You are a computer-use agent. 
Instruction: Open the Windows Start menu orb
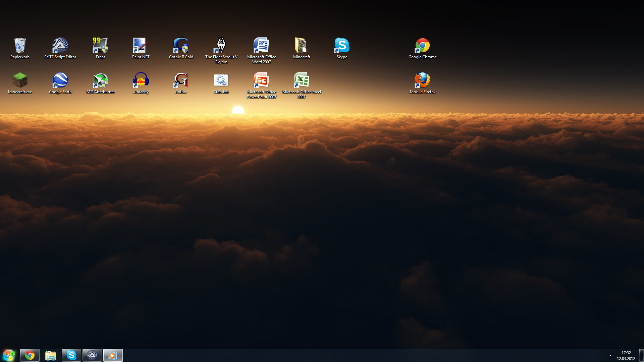9,355
